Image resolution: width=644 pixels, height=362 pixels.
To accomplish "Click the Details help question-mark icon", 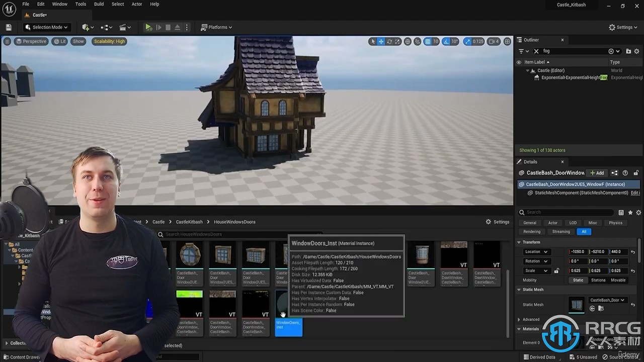I will click(x=625, y=173).
